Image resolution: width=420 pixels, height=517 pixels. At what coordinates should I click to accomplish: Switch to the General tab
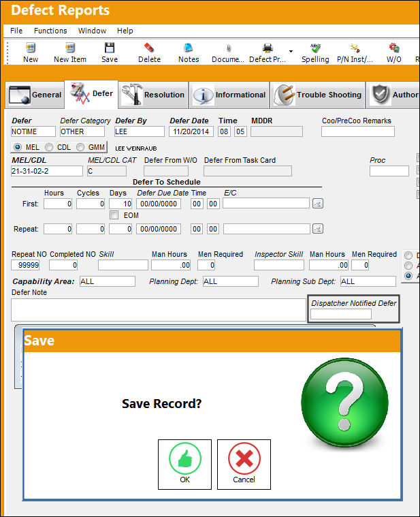(x=35, y=95)
